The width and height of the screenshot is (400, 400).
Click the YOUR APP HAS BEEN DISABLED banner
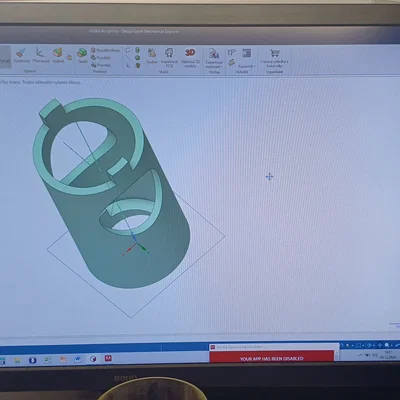click(272, 358)
